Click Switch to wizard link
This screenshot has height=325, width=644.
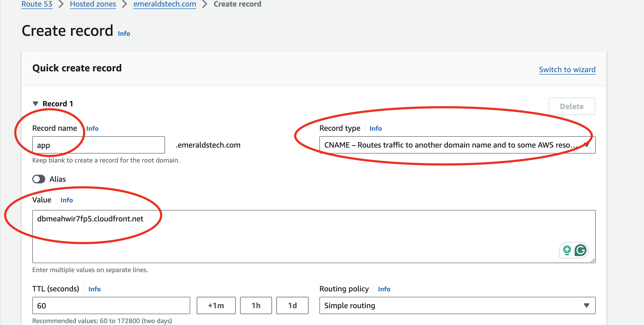(567, 69)
